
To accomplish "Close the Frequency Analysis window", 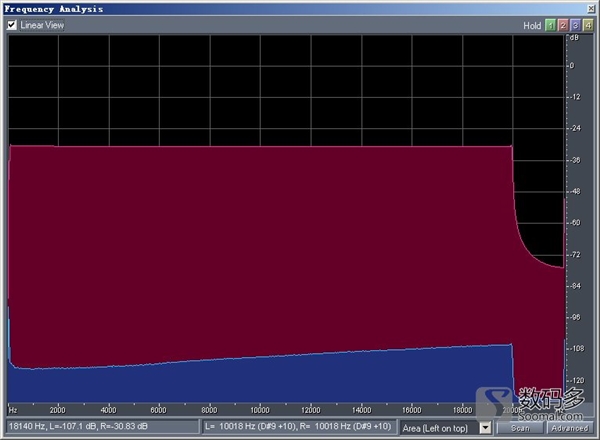I will tap(591, 9).
